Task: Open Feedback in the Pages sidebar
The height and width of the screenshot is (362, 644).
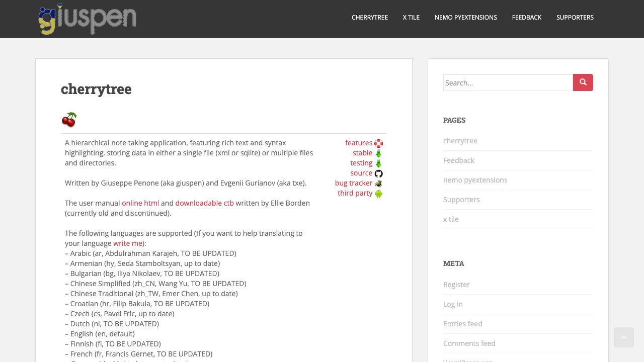Action: 459,160
